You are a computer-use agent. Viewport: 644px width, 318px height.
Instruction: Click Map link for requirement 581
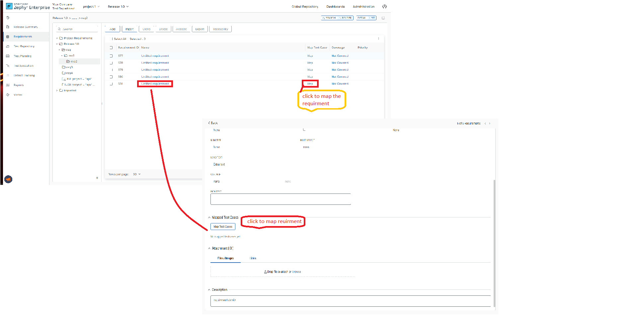click(310, 84)
